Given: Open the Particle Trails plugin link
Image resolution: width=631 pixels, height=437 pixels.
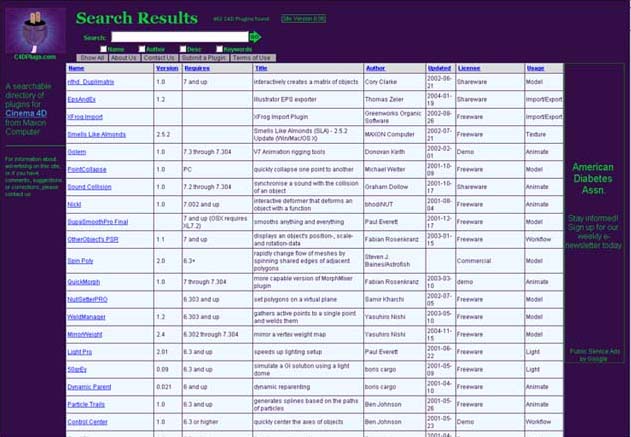Looking at the screenshot, I should [x=86, y=404].
